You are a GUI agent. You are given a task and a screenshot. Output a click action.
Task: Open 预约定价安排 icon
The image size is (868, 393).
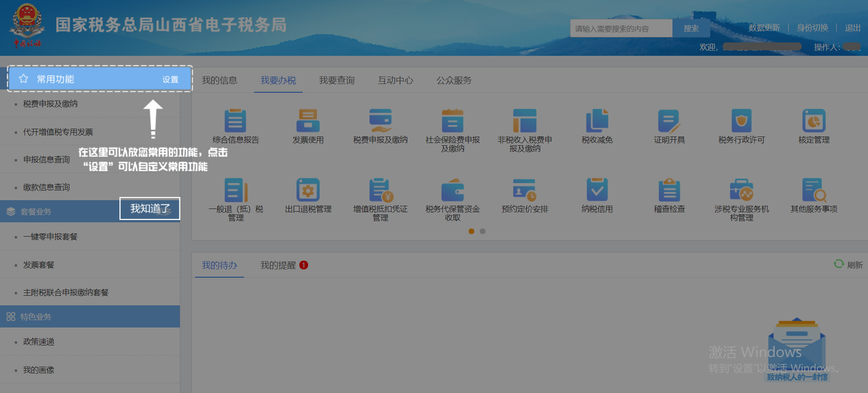(x=525, y=190)
